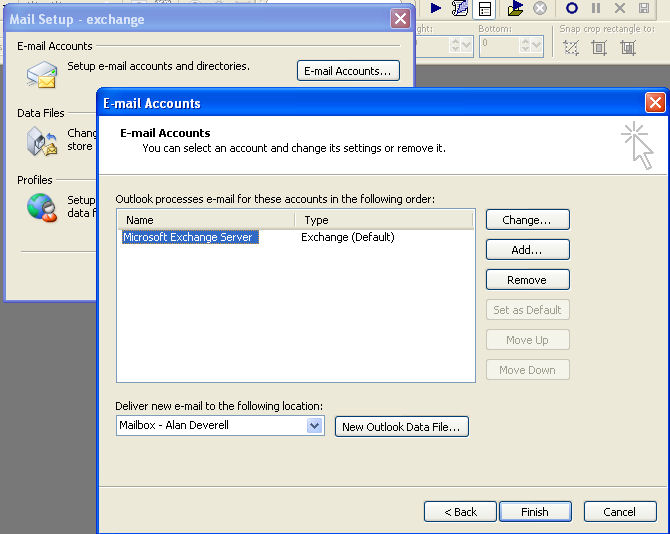
Task: Click the snap crop to layer opaque icon
Action: pos(599,48)
